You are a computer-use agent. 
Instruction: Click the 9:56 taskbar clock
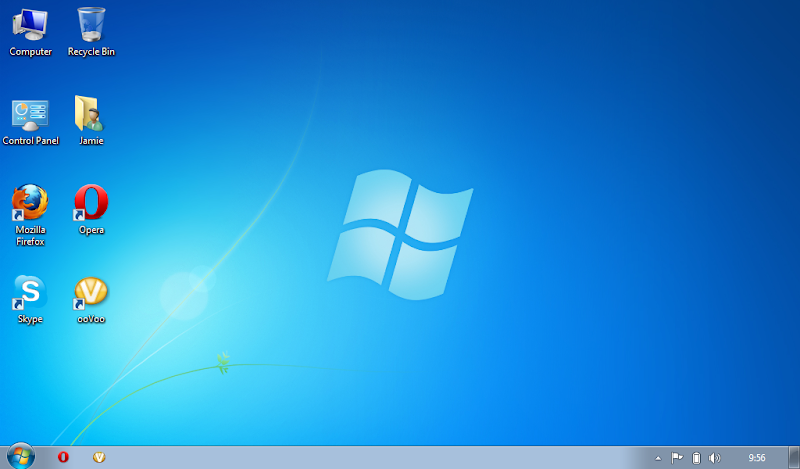click(x=757, y=458)
